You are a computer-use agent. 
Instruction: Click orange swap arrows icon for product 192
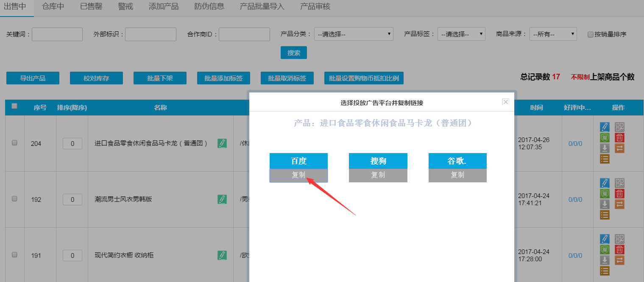click(x=619, y=204)
